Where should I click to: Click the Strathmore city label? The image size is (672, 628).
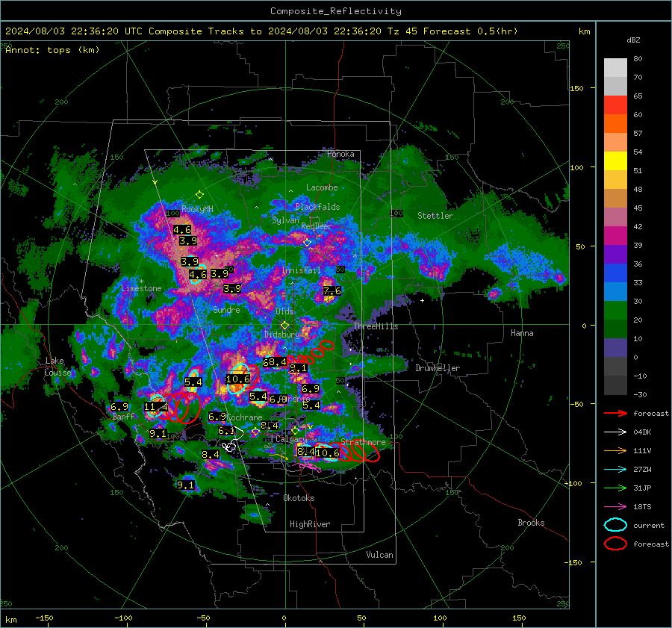point(363,442)
